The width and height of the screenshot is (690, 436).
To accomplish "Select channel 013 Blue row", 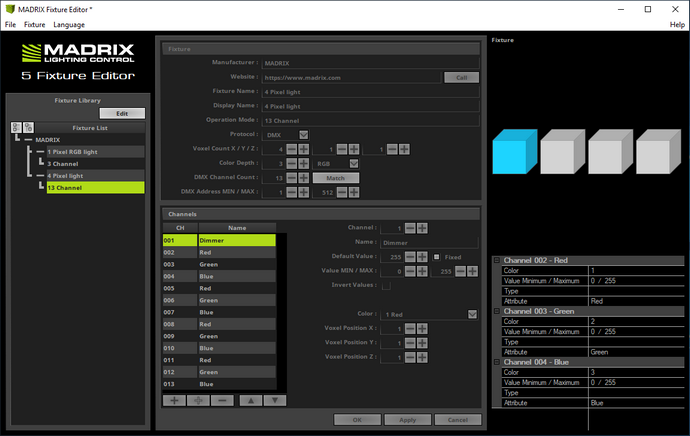I will pos(219,384).
